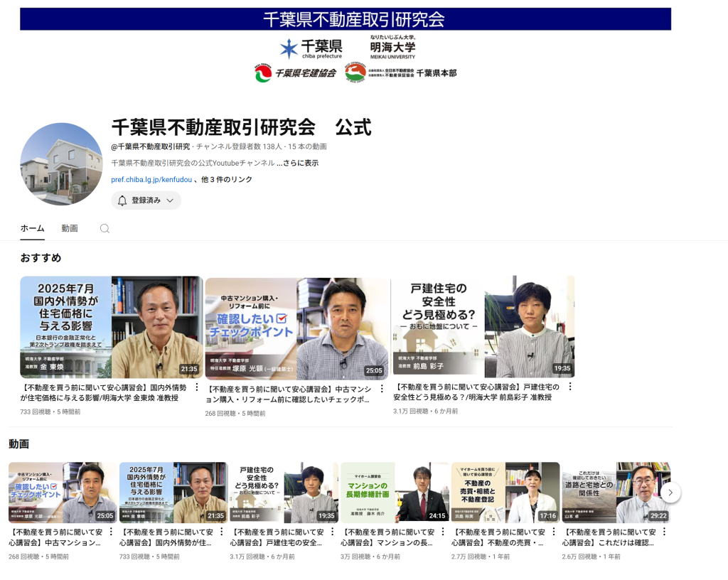
Task: Open more options for featured 戸建住宅の安全性 video
Action: 570,387
